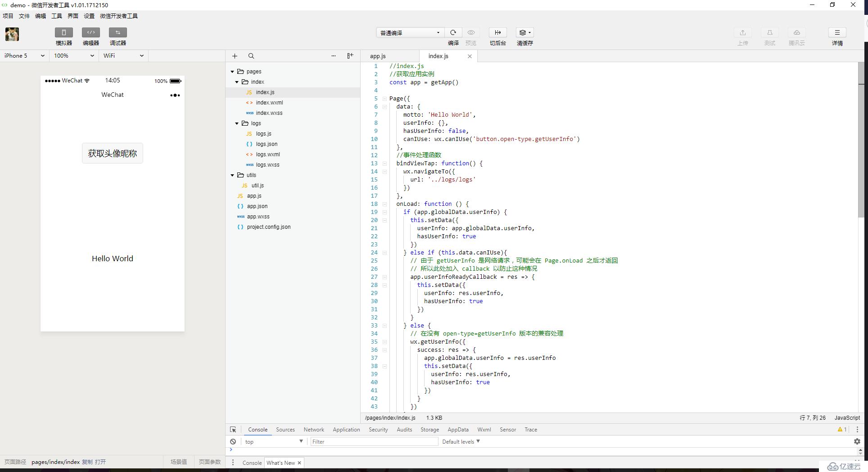Toggle the simulator panel button
The height and width of the screenshot is (472, 868).
click(64, 32)
